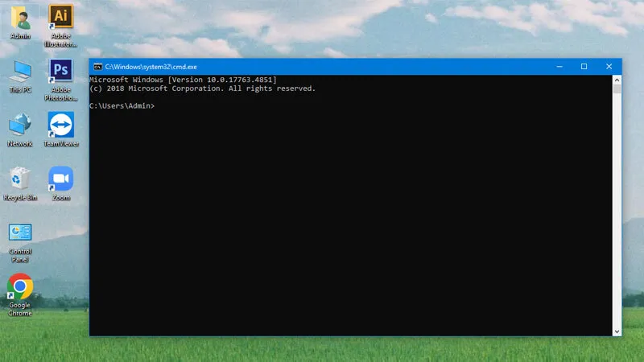Open Zoom desktop shortcut

[61, 183]
